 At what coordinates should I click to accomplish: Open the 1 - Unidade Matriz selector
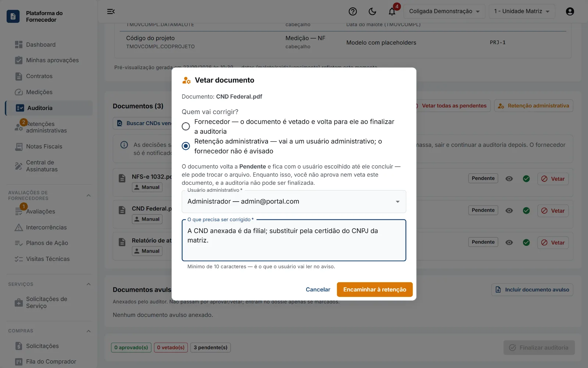(522, 11)
